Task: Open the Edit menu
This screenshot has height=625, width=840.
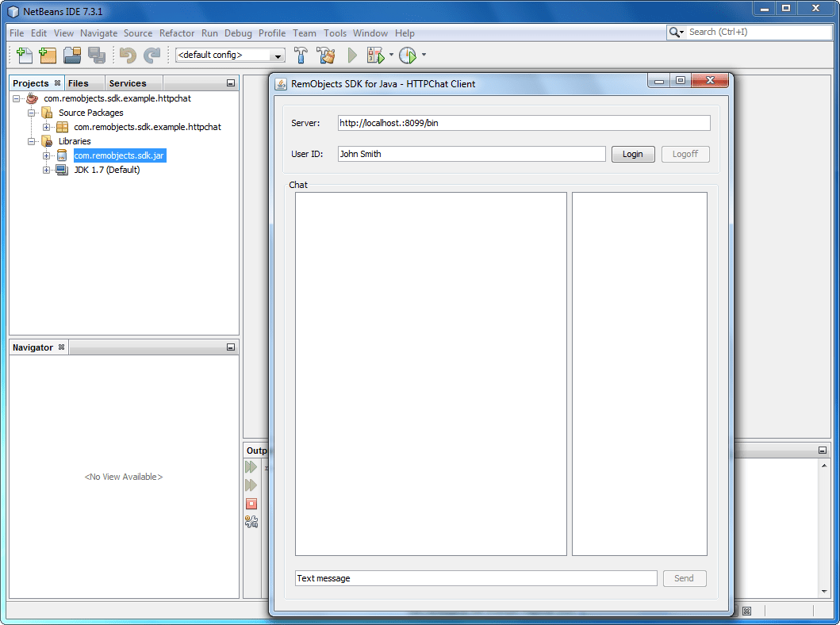Action: 39,33
